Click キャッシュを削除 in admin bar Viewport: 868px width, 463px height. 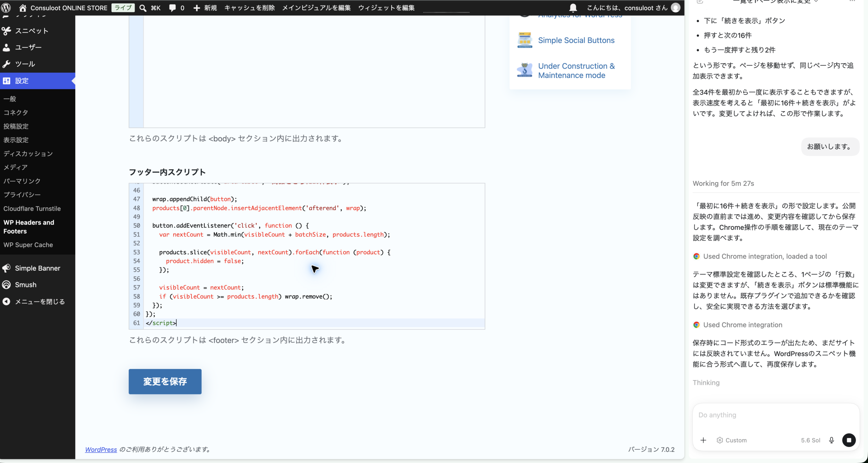click(x=250, y=8)
